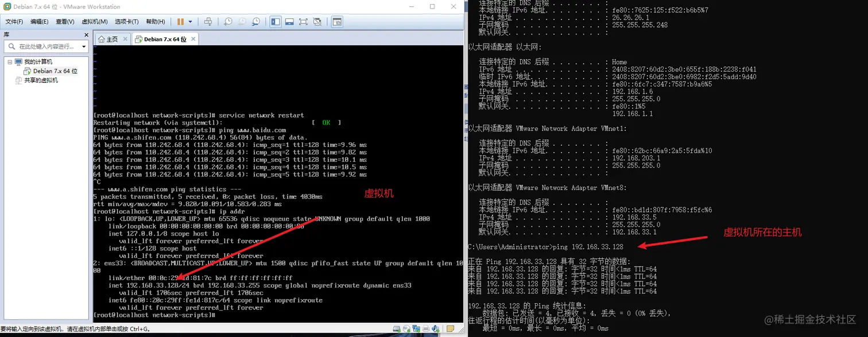Open the message log note icon

point(450,329)
